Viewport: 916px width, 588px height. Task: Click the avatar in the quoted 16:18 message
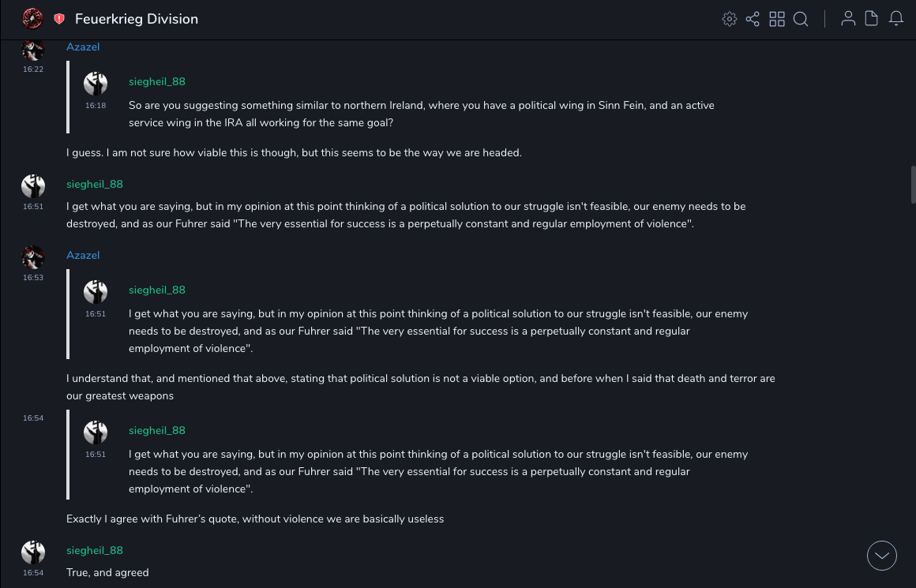click(96, 84)
